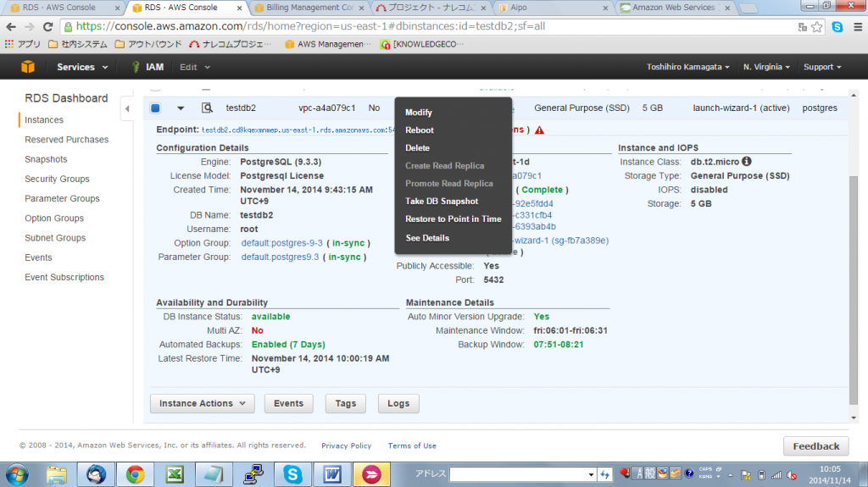Screen dimensions: 868x487
Task: Click the browser back arrow
Action: coord(11,26)
